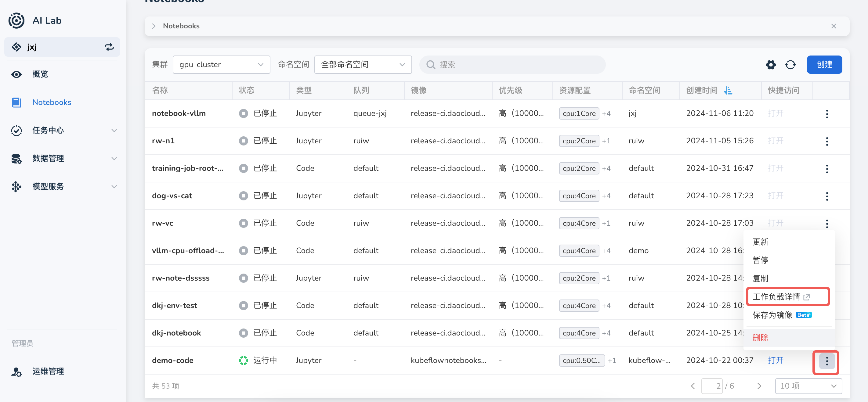Screen dimensions: 868x402
Task: Open the vllm-cpu-offload notebook name
Action: click(x=188, y=251)
